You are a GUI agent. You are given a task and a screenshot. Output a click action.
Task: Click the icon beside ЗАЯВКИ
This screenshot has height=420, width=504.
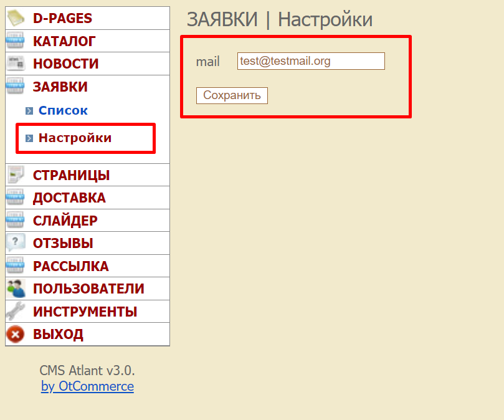coord(15,86)
